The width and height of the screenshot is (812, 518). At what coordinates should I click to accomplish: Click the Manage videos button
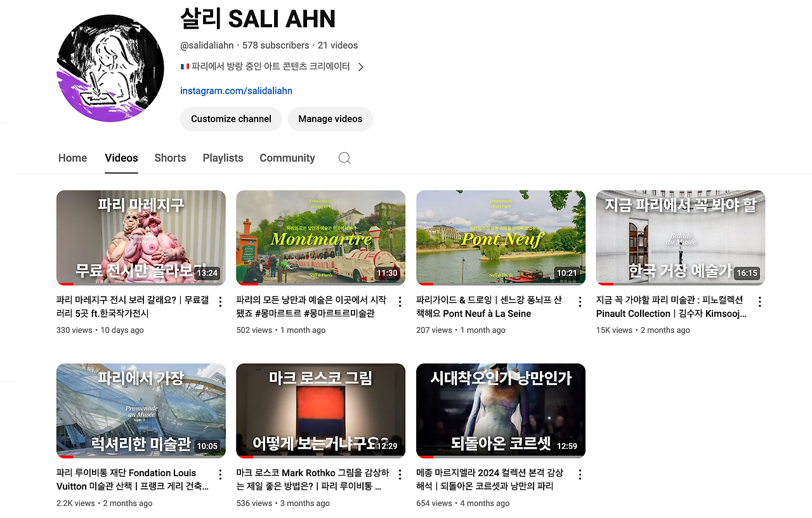point(330,119)
